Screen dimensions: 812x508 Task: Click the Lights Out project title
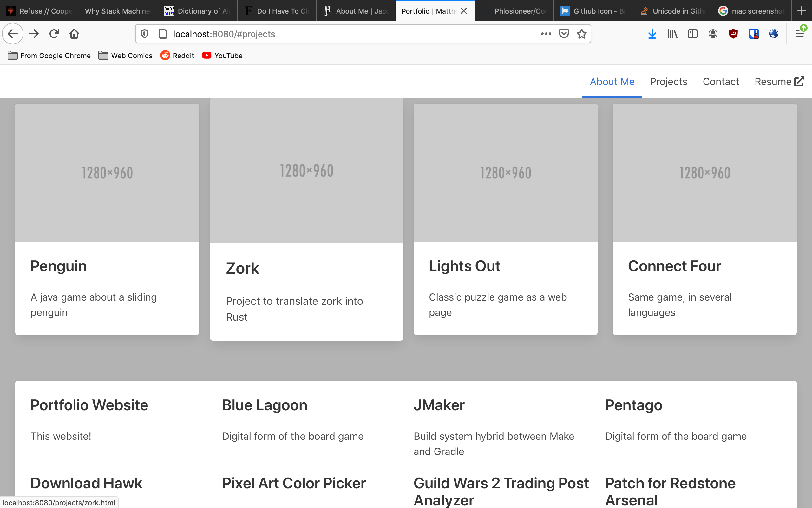coord(464,266)
